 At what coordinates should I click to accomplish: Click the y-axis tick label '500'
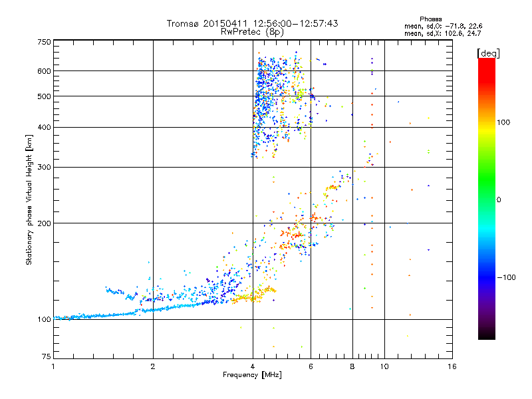tap(44, 96)
